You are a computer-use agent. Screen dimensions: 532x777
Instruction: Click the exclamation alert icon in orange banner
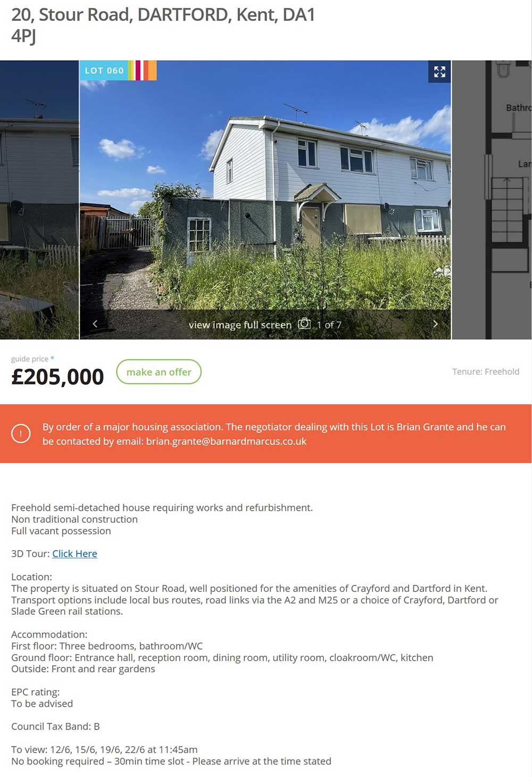coord(21,434)
